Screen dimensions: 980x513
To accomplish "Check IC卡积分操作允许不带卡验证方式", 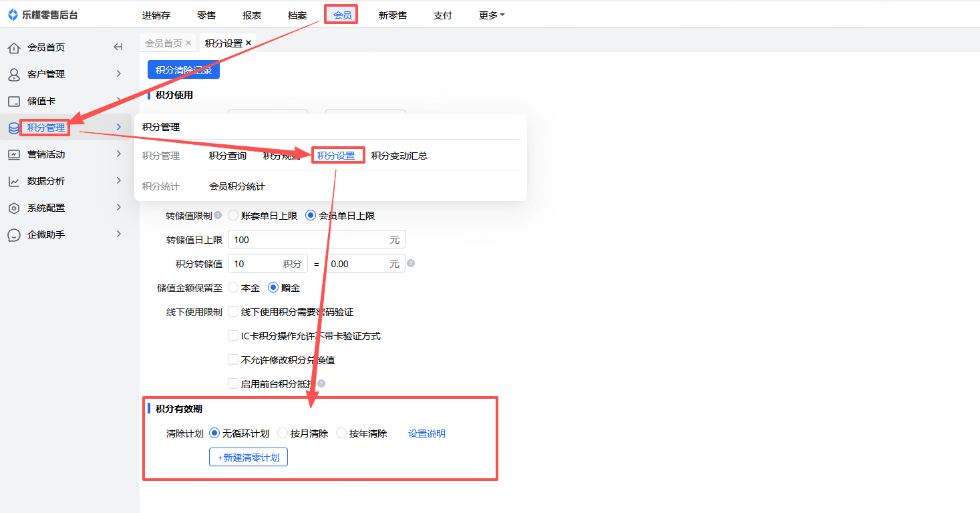I will [233, 335].
